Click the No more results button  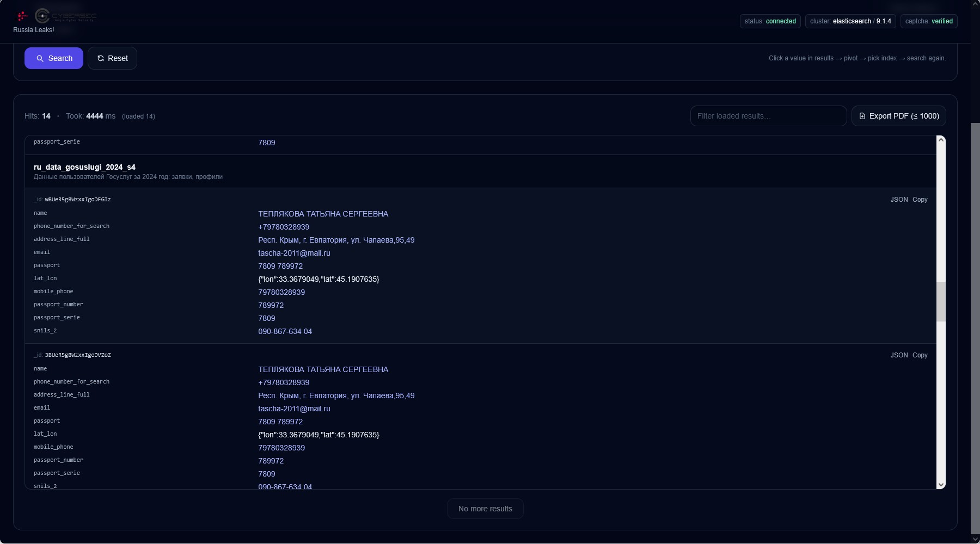coord(485,509)
